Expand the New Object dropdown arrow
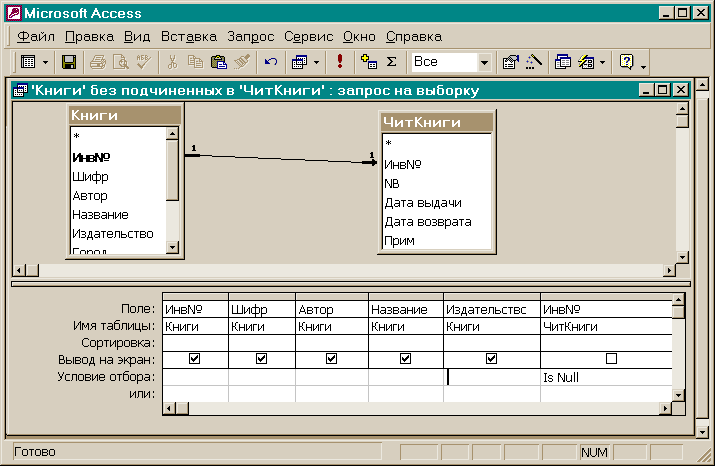 602,62
